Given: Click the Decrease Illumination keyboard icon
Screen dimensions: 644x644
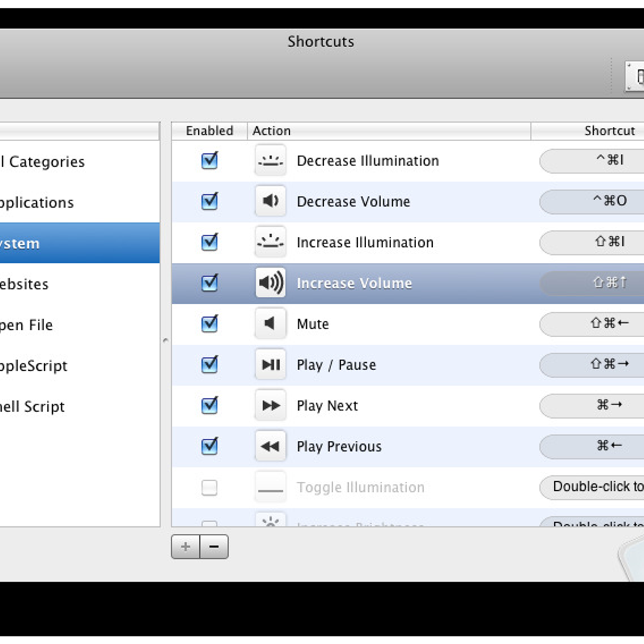Looking at the screenshot, I should pyautogui.click(x=270, y=161).
